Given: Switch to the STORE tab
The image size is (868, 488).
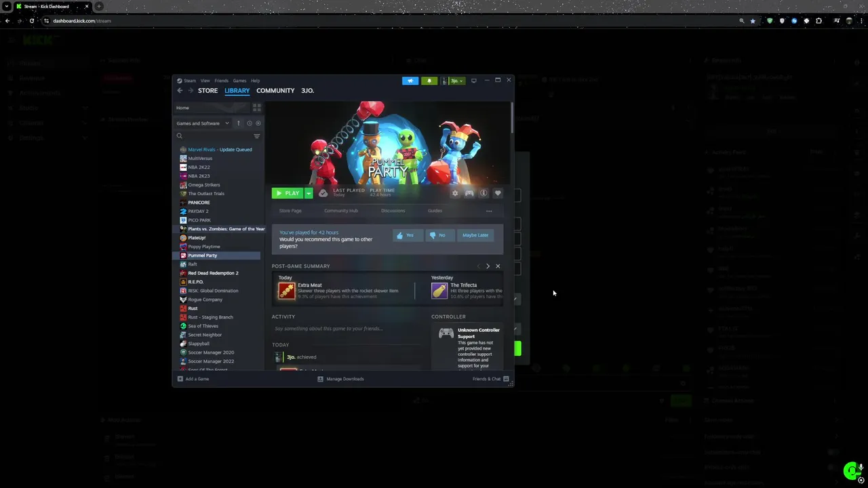Looking at the screenshot, I should [x=208, y=91].
